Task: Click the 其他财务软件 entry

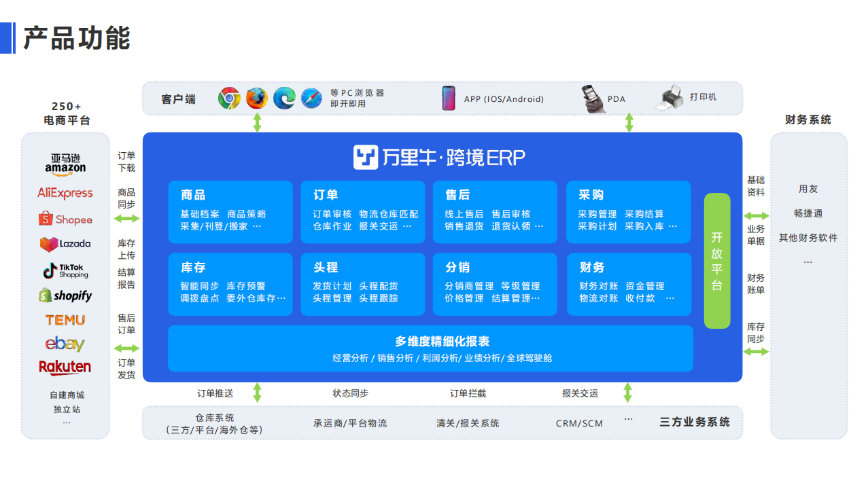Action: coord(808,238)
